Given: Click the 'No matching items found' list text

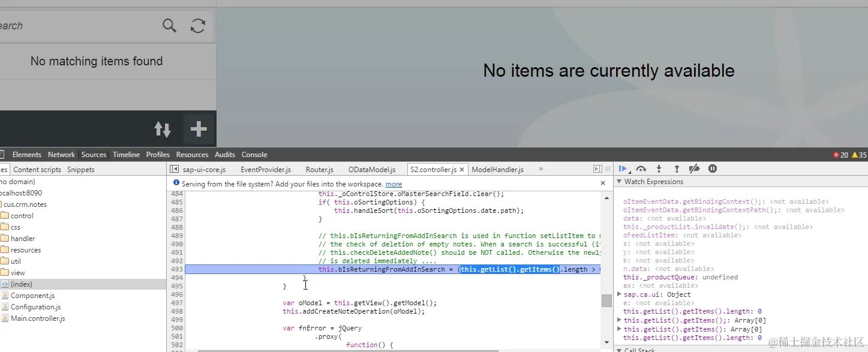Looking at the screenshot, I should click(x=97, y=61).
